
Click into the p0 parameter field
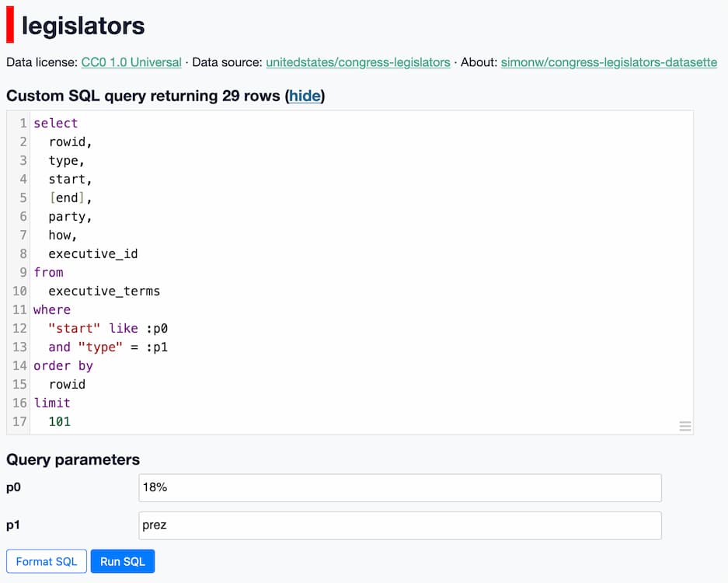pyautogui.click(x=399, y=488)
